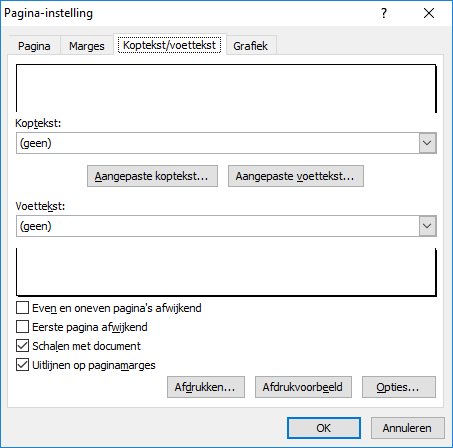Open Afdrukvoorbeeld
The width and height of the screenshot is (453, 448).
pos(303,387)
